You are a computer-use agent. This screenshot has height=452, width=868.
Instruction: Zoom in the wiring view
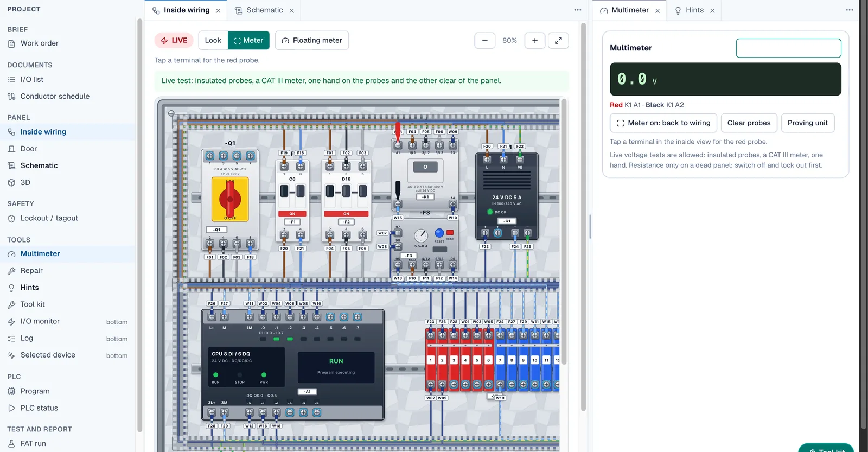pos(535,40)
